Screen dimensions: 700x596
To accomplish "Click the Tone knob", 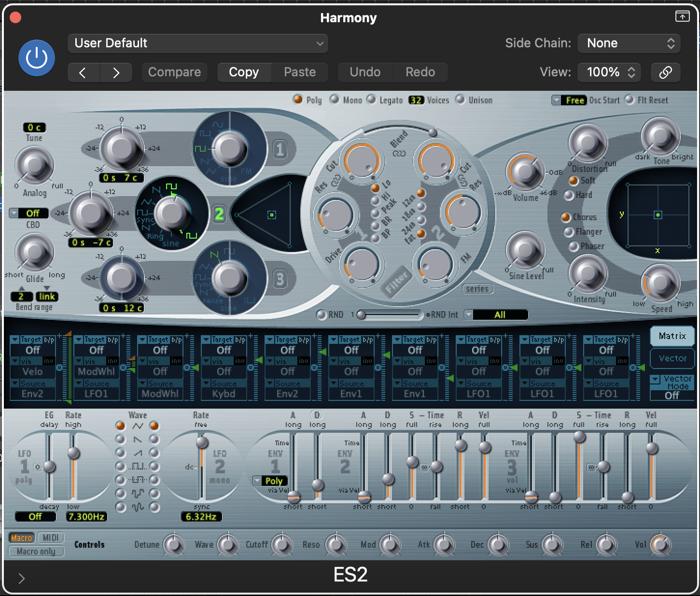I will pos(660,137).
